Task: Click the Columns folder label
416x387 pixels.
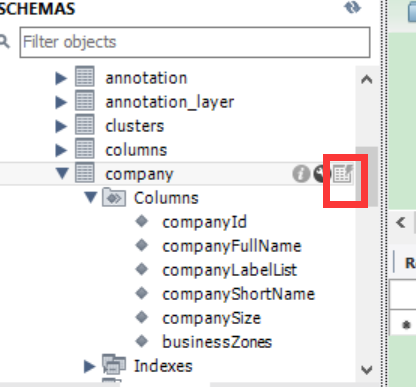Action: coord(166,198)
